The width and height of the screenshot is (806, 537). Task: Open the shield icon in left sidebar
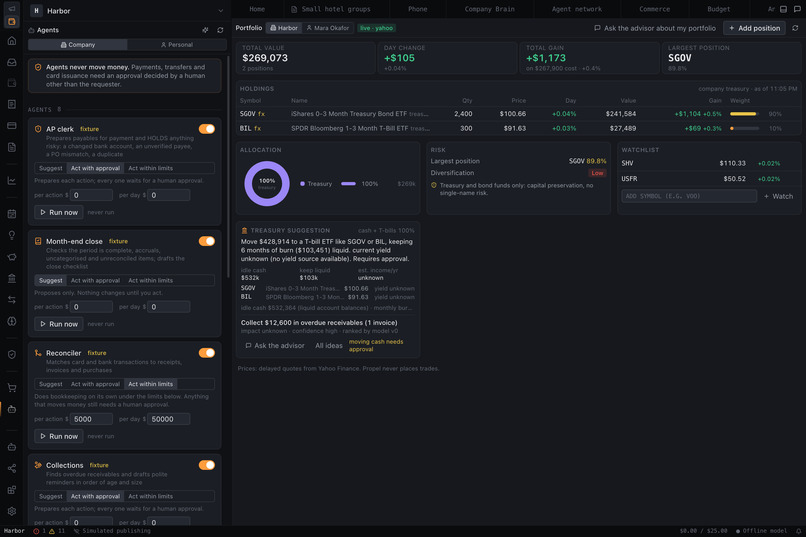click(12, 355)
